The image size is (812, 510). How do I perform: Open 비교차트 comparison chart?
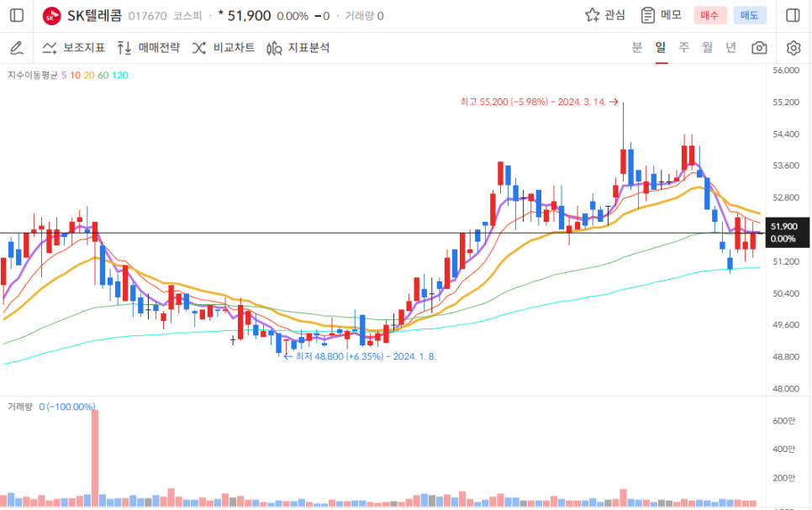click(224, 48)
